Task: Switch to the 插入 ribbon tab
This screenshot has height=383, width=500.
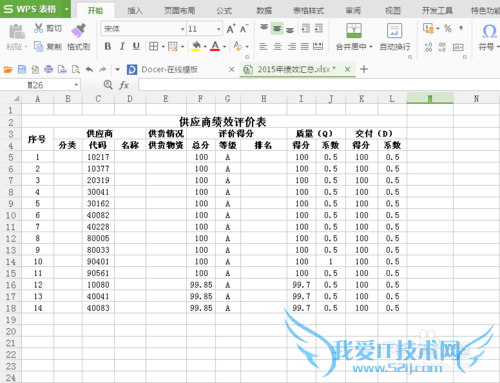Action: [135, 11]
